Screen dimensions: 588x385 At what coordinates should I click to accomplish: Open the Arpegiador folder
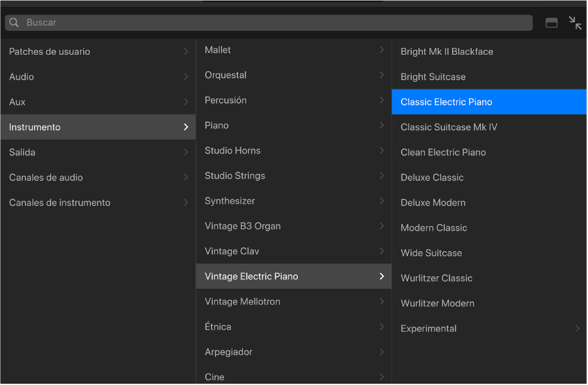click(293, 352)
